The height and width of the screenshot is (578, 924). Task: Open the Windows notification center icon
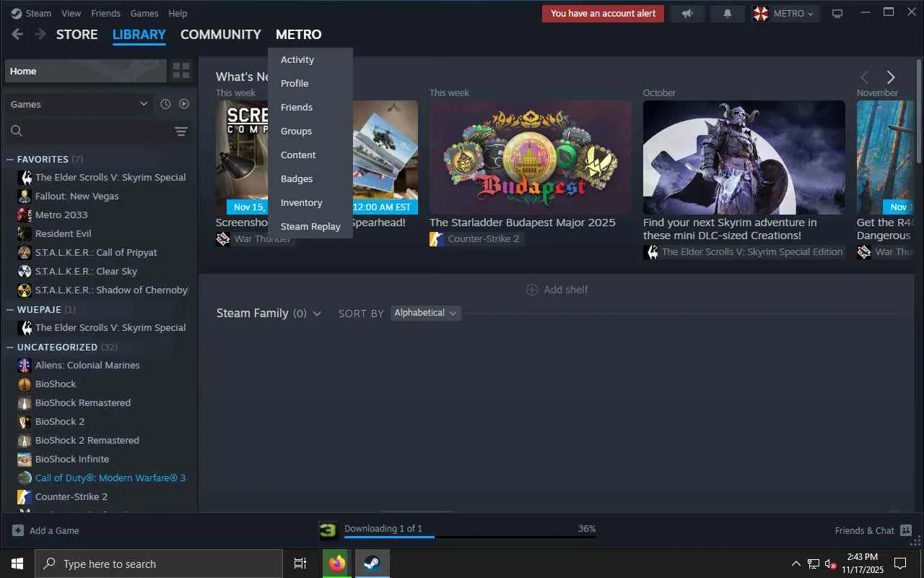tap(900, 564)
